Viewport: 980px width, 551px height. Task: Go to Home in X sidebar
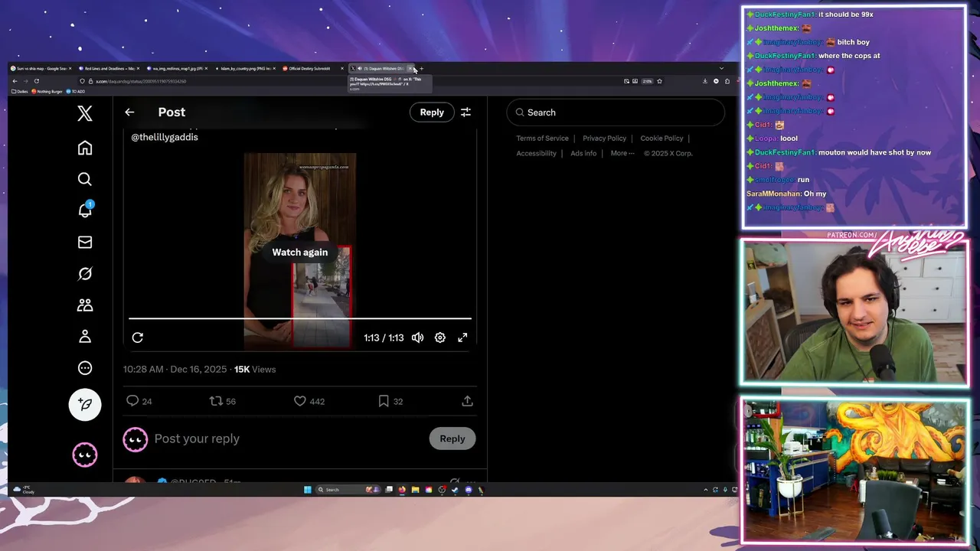[85, 148]
